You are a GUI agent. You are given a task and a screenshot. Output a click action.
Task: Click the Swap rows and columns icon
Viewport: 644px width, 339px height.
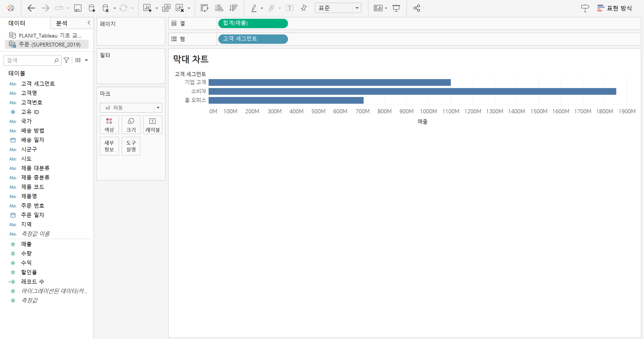coord(204,8)
